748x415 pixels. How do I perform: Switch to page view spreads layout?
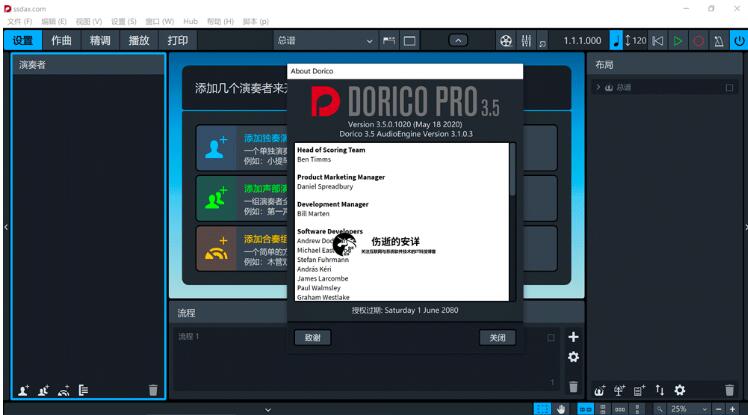[585, 409]
